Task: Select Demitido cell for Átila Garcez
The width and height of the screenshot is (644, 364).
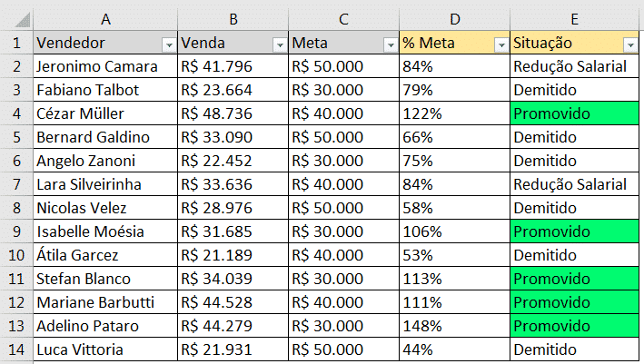Action: pyautogui.click(x=576, y=255)
